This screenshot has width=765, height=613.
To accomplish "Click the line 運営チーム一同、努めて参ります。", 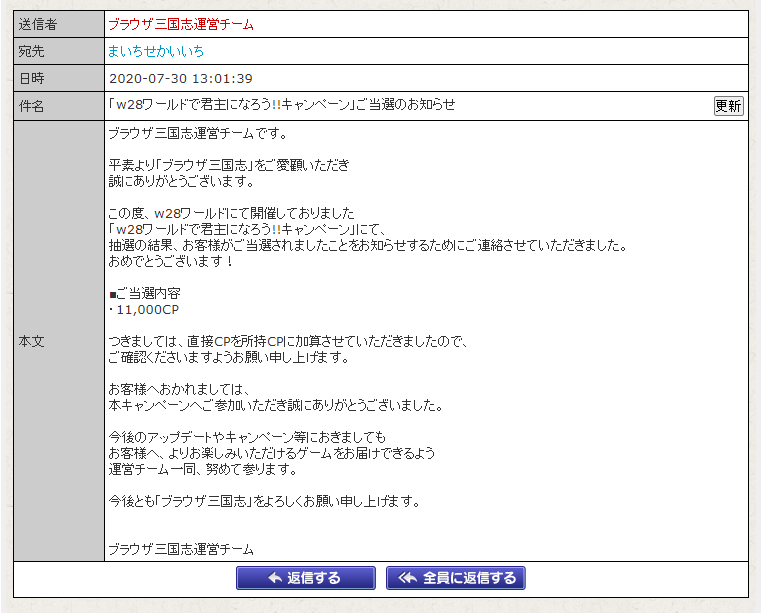I will point(203,470).
